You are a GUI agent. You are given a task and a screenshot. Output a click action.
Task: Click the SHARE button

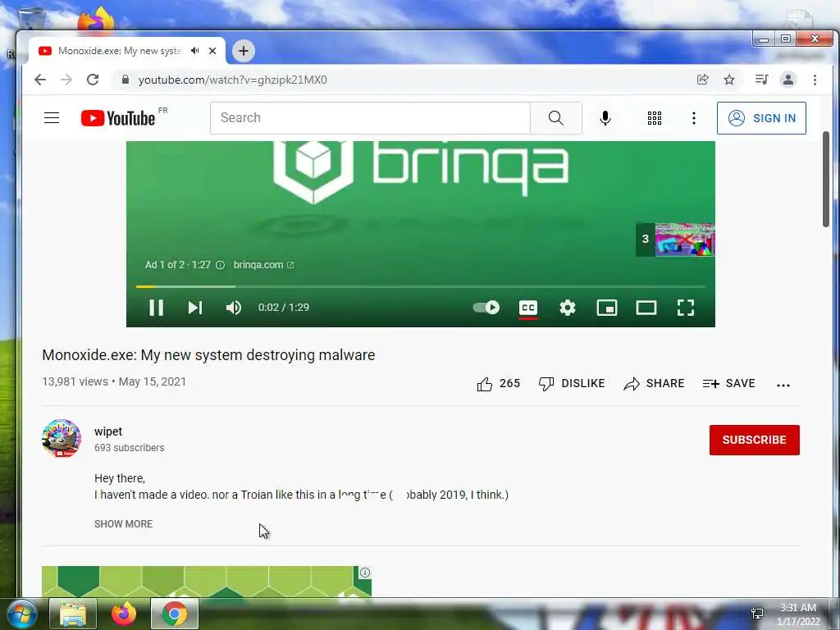click(654, 384)
